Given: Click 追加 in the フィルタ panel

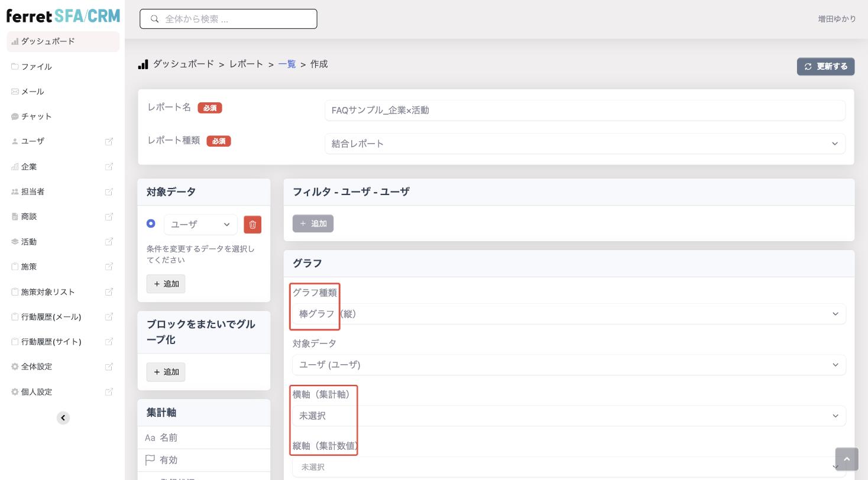Looking at the screenshot, I should tap(313, 223).
